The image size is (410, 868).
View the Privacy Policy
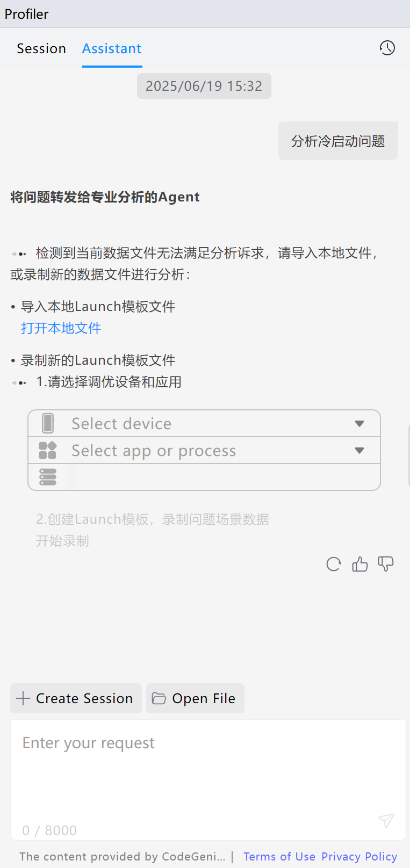(x=359, y=856)
